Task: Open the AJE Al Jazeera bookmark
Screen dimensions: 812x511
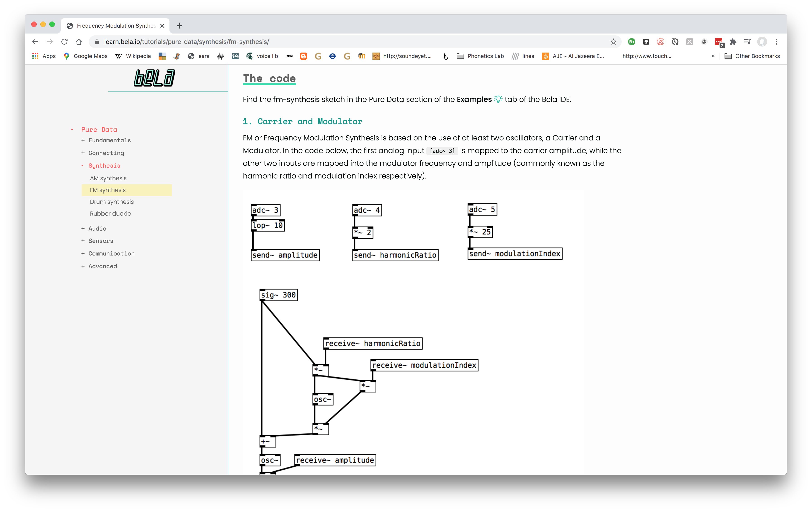Action: [x=573, y=56]
